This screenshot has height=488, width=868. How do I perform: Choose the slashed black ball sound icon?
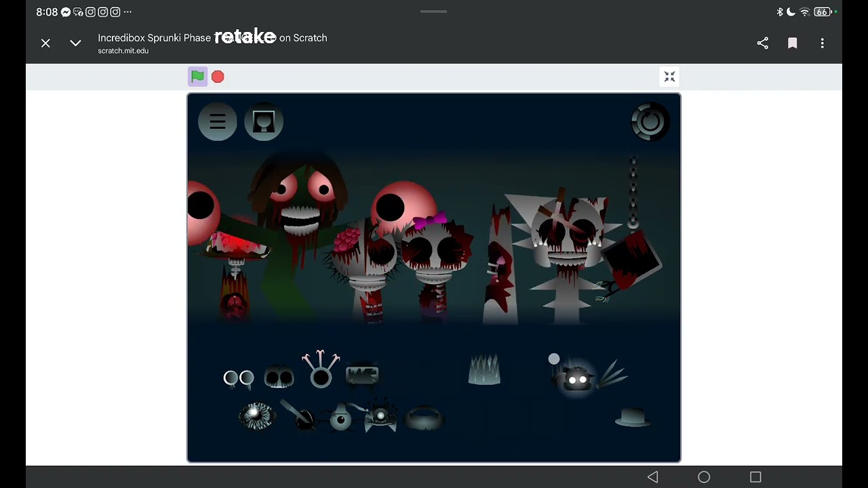[299, 415]
